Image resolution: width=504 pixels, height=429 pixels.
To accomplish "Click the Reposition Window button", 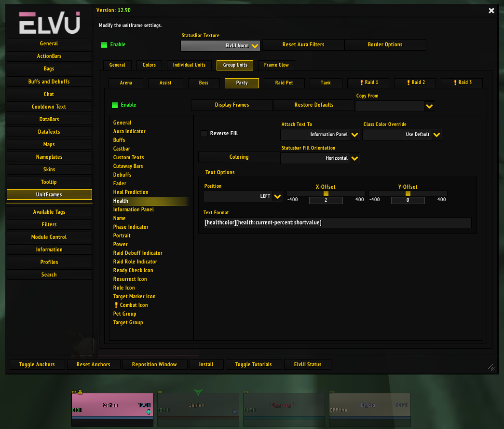I will (155, 364).
